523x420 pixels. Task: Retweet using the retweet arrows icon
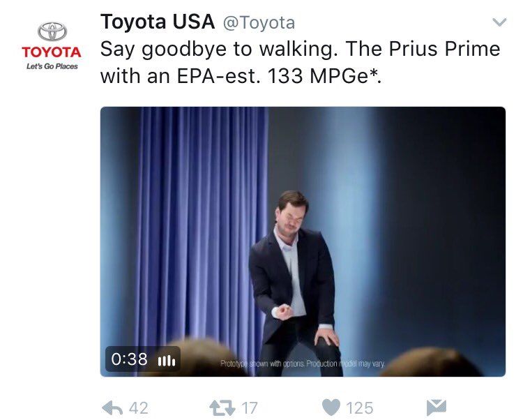tap(221, 407)
